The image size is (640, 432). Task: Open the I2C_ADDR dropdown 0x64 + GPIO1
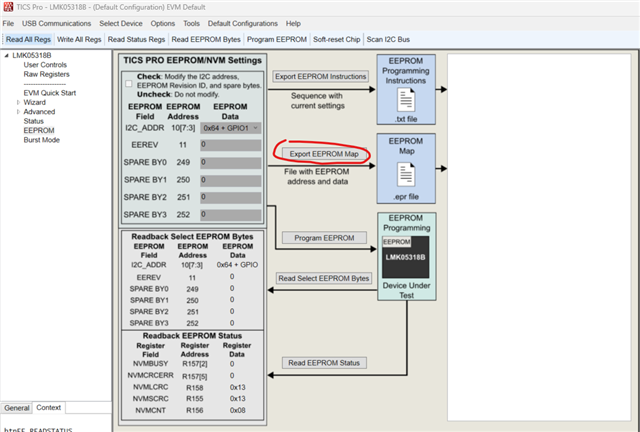tap(231, 128)
